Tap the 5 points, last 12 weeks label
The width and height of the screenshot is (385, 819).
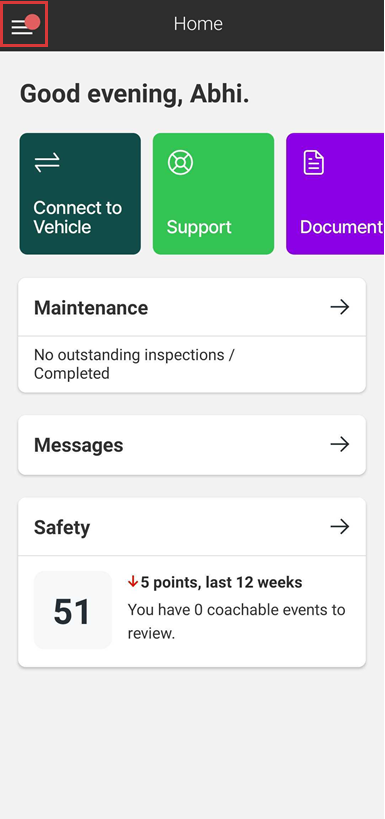221,582
